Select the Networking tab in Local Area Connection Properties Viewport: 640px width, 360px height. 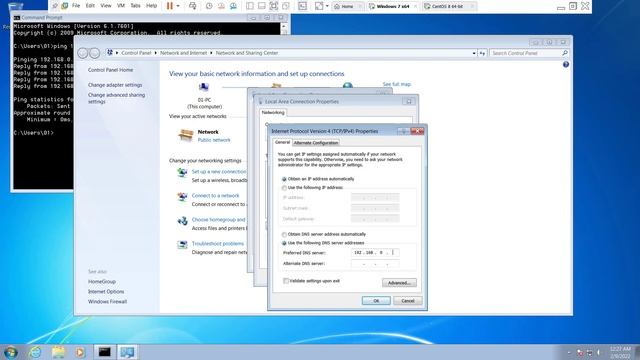pyautogui.click(x=273, y=113)
